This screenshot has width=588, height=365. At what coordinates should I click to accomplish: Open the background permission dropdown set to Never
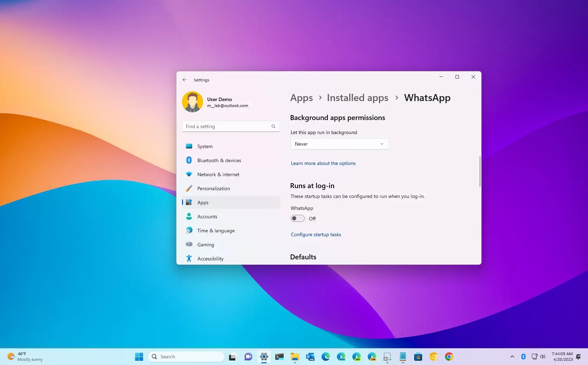(x=339, y=144)
